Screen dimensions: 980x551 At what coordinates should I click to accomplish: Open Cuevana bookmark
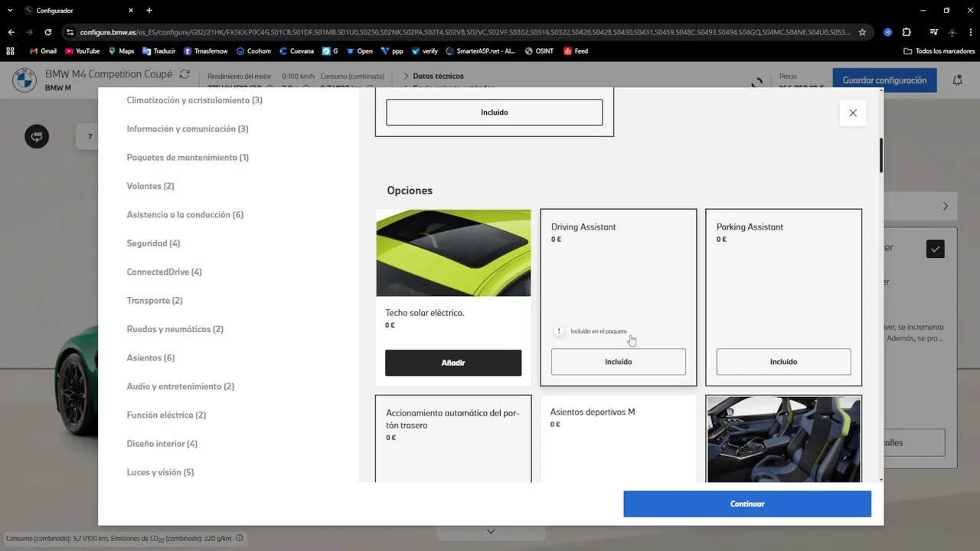click(296, 51)
